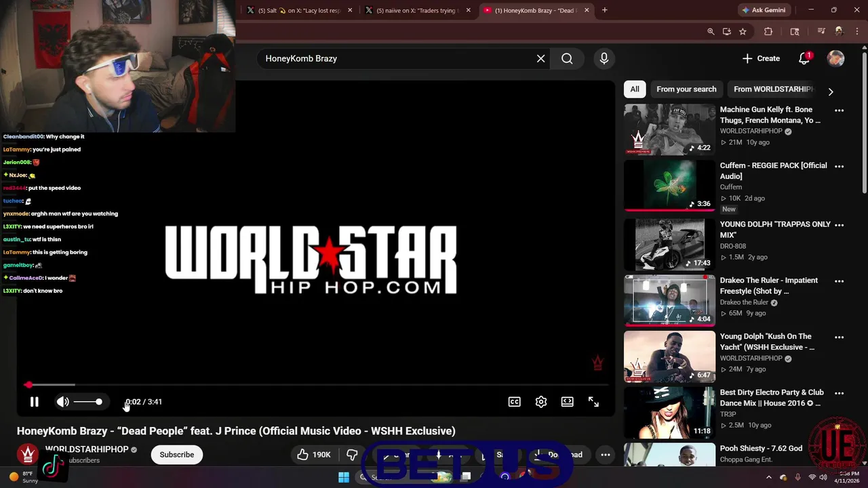
Task: Open the Machine Gun Kelly video thumbnail
Action: pyautogui.click(x=669, y=129)
